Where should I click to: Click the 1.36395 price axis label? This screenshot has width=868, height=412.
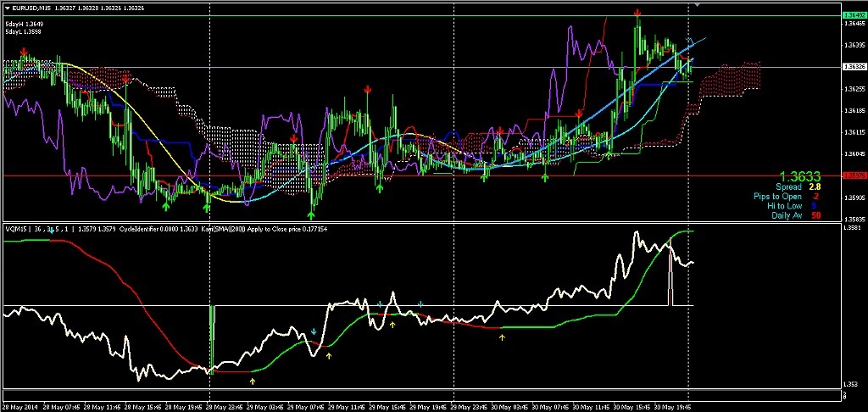[x=854, y=45]
